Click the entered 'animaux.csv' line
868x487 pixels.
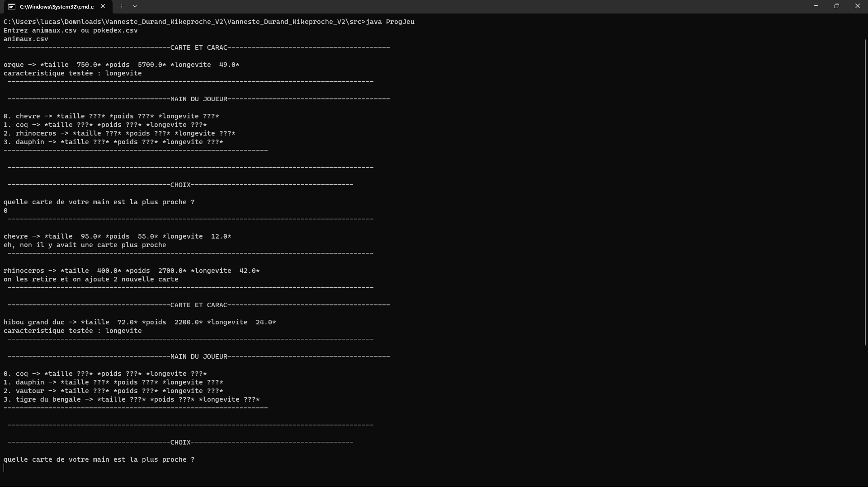click(26, 39)
